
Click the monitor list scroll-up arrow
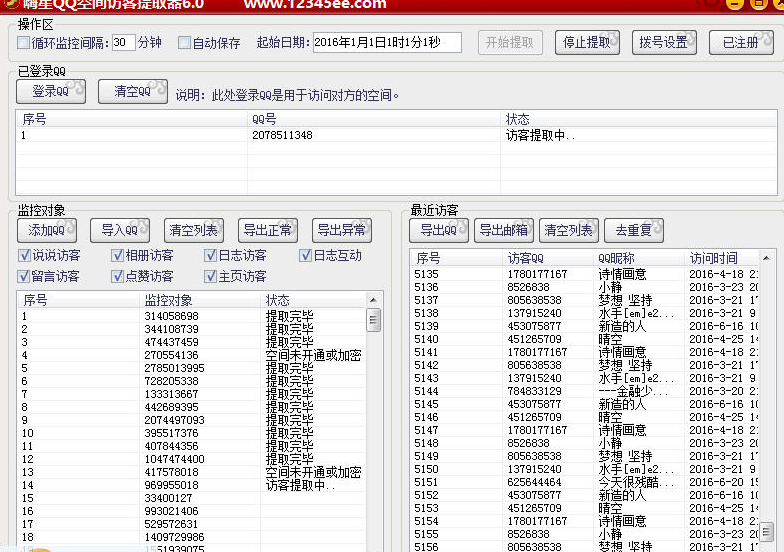pyautogui.click(x=373, y=300)
